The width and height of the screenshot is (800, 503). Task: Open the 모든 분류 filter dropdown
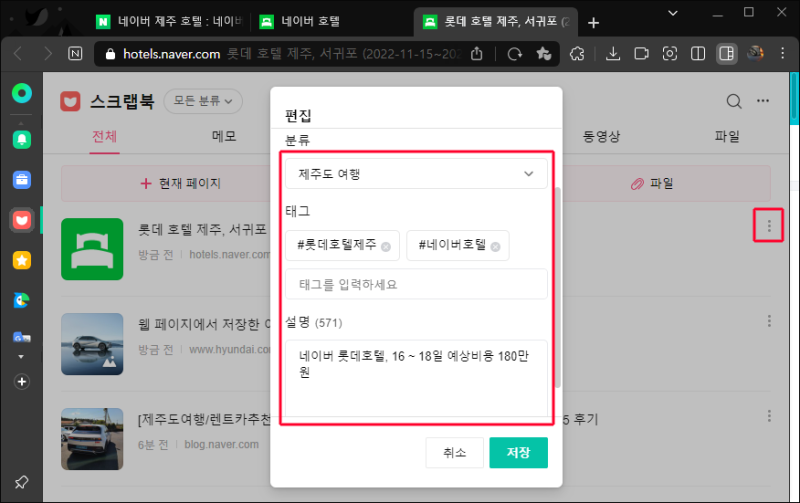tap(203, 101)
